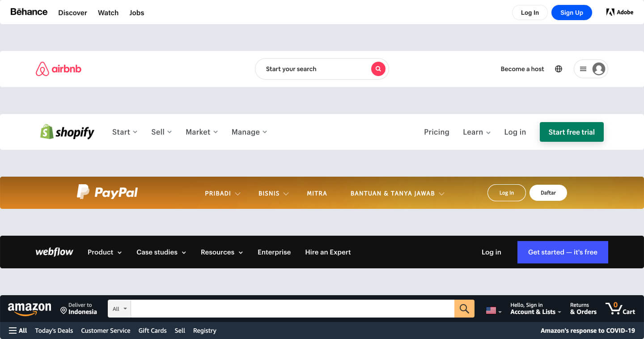
Task: Open the PayPal BANTUAN & TANYA JAWAB dropdown
Action: (x=393, y=193)
